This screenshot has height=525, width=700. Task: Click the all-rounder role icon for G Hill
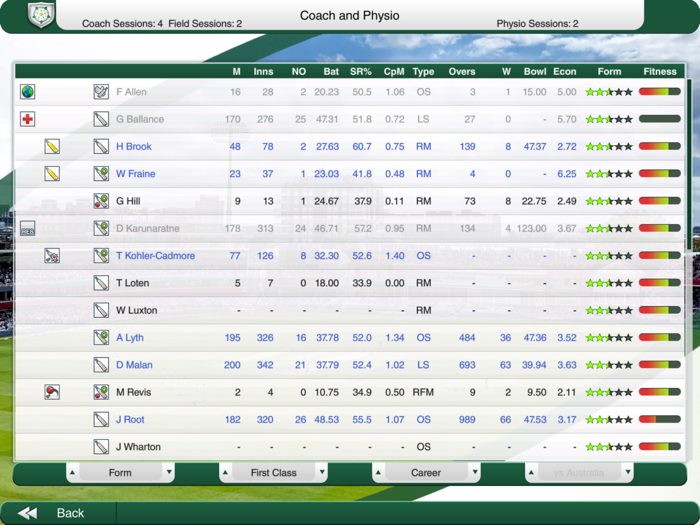101,201
